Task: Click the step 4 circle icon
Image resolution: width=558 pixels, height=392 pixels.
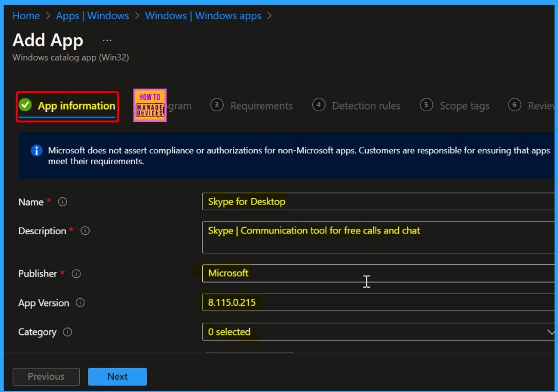Action: click(319, 105)
